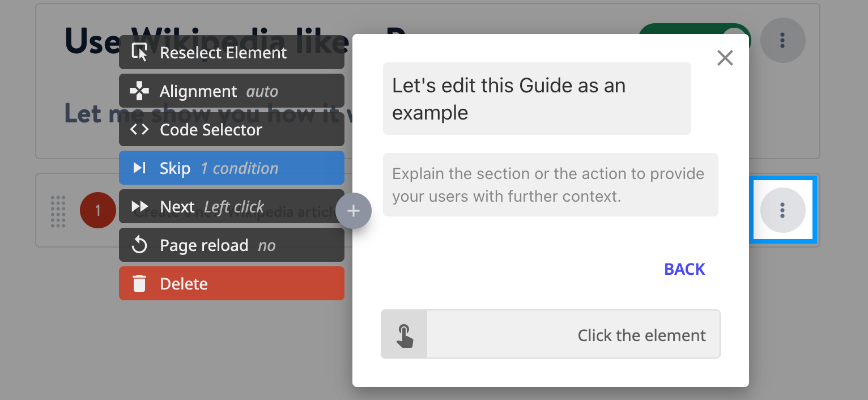Open the three-dot menu in guide header
868x400 pixels.
tap(782, 40)
